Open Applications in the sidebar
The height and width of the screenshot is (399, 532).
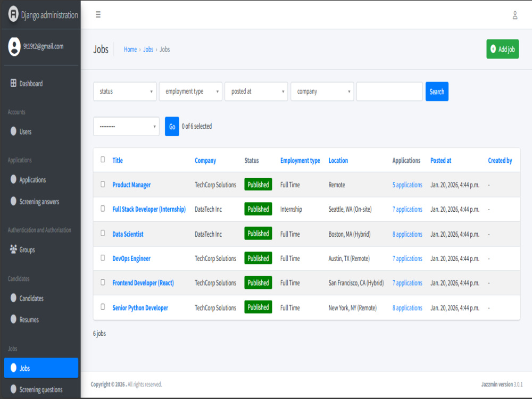pos(41,180)
